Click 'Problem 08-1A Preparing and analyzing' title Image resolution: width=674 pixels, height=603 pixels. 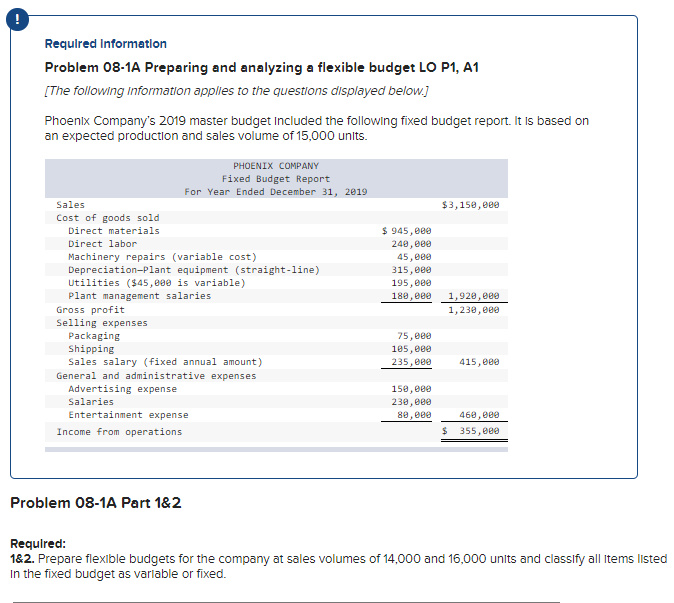261,67
